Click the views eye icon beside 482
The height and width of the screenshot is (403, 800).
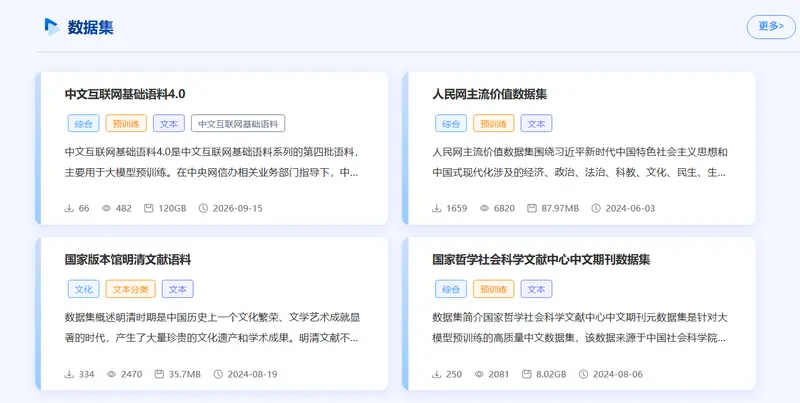click(106, 208)
